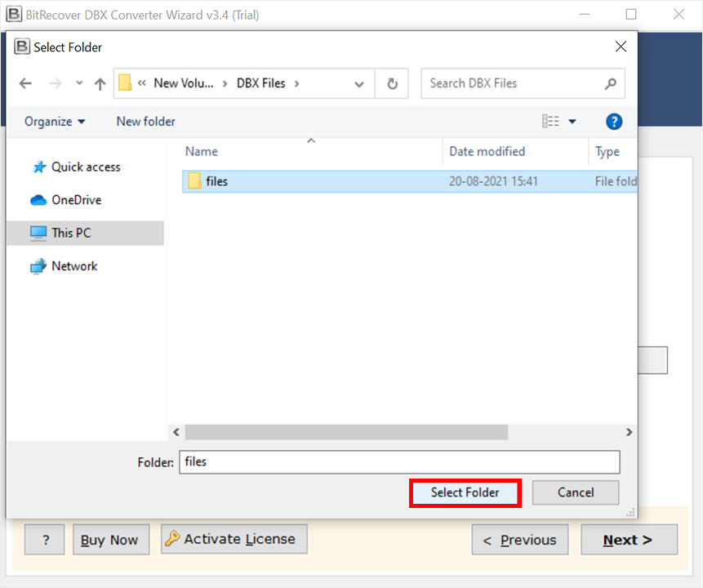Image resolution: width=703 pixels, height=588 pixels.
Task: Open the recent locations dropdown arrow
Action: coord(79,83)
